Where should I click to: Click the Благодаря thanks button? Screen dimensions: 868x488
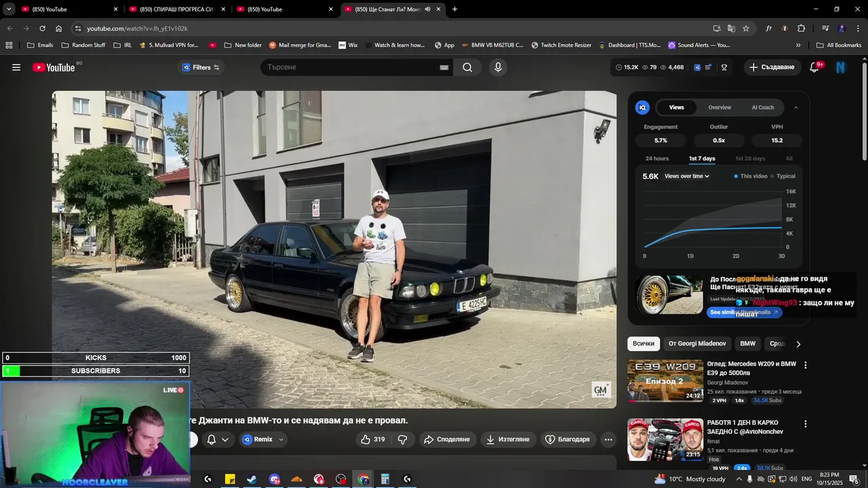pyautogui.click(x=568, y=439)
